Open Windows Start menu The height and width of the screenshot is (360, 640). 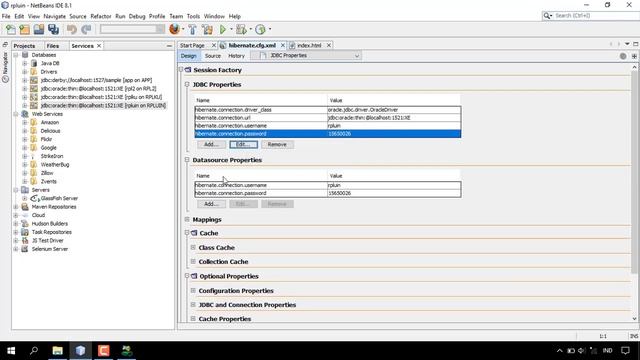click(x=11, y=351)
